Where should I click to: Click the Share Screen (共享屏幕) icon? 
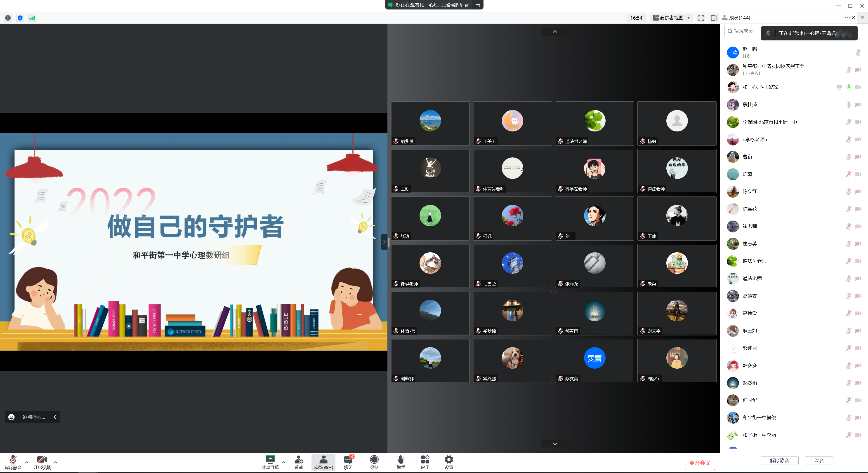[x=270, y=459]
